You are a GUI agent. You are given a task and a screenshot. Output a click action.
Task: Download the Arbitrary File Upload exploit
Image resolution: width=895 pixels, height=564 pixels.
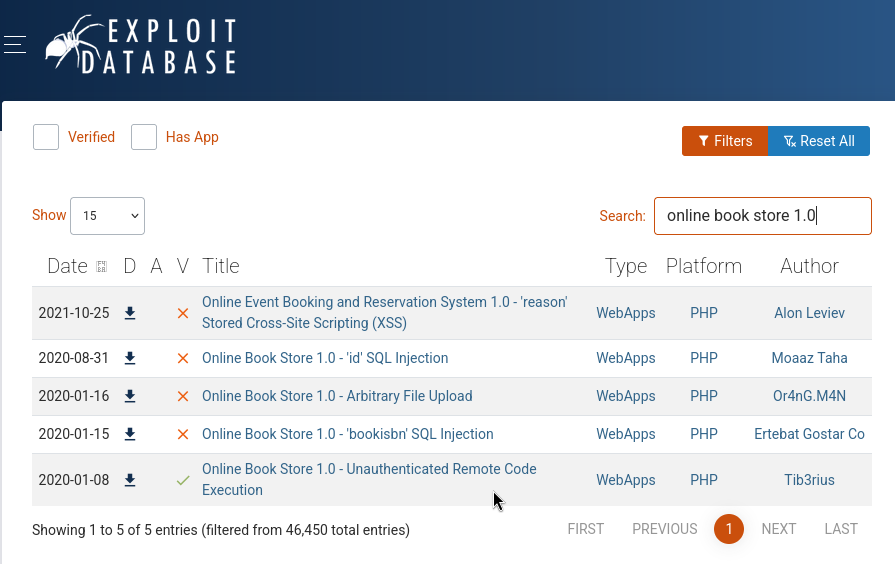(130, 396)
